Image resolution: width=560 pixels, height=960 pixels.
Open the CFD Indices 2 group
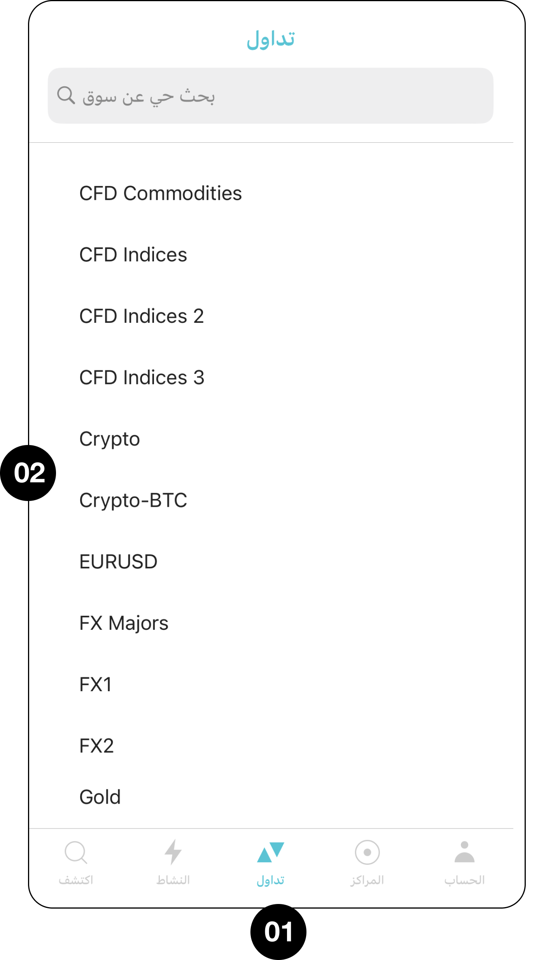pos(142,316)
